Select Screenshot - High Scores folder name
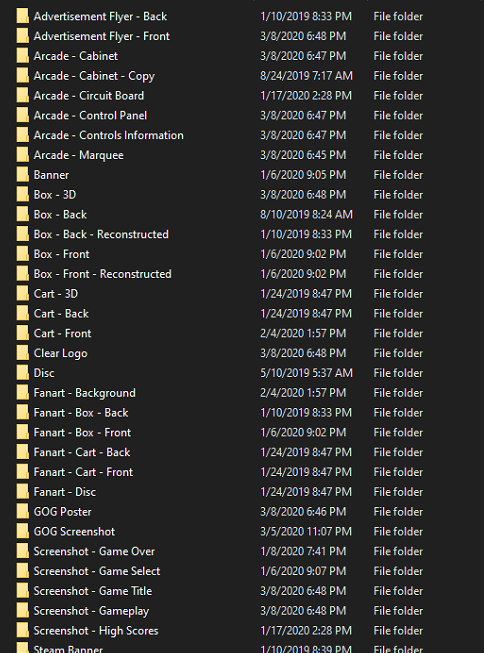The image size is (484, 653). 96,631
